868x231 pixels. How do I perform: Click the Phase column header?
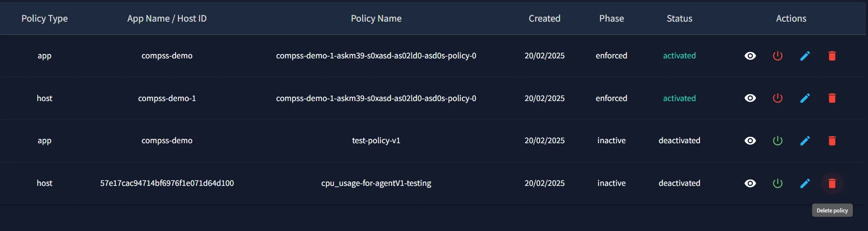(612, 18)
